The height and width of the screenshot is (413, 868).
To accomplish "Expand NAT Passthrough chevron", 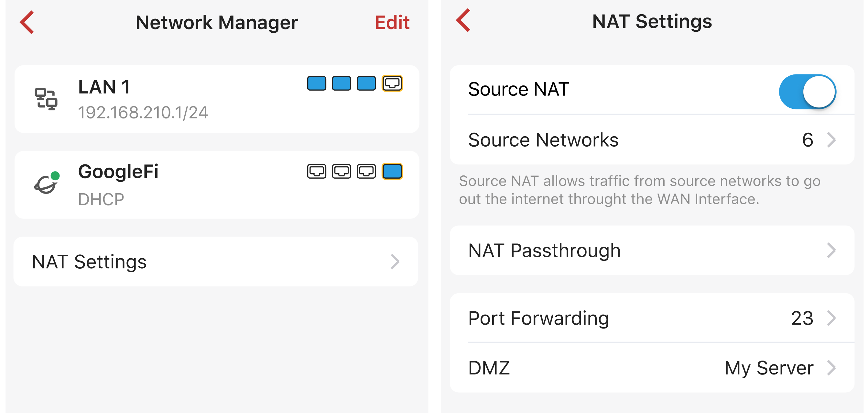I will click(831, 251).
